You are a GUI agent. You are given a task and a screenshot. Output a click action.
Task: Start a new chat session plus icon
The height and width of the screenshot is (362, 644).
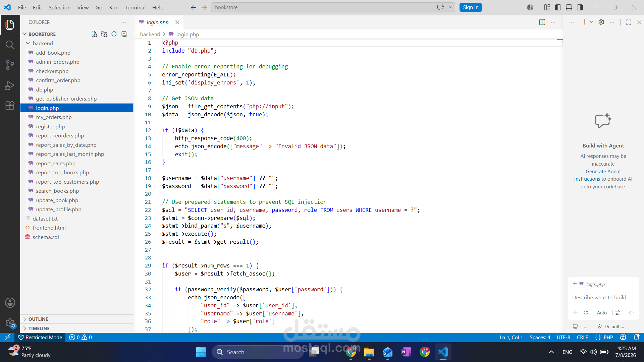coord(584,22)
